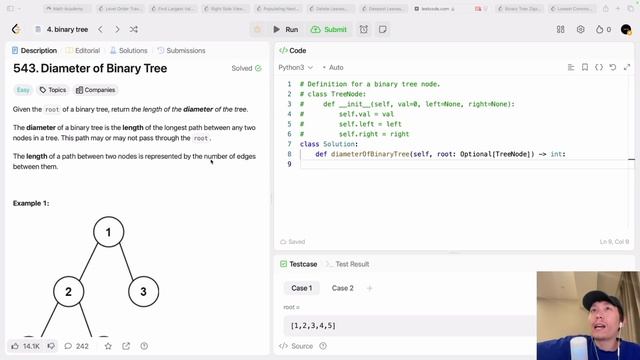
Task: Submit the solution
Action: point(329,29)
